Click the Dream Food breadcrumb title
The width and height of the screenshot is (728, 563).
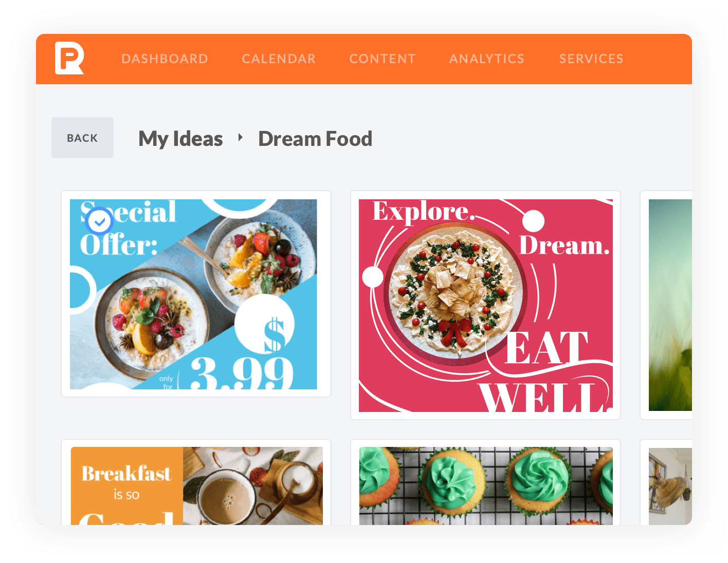315,139
